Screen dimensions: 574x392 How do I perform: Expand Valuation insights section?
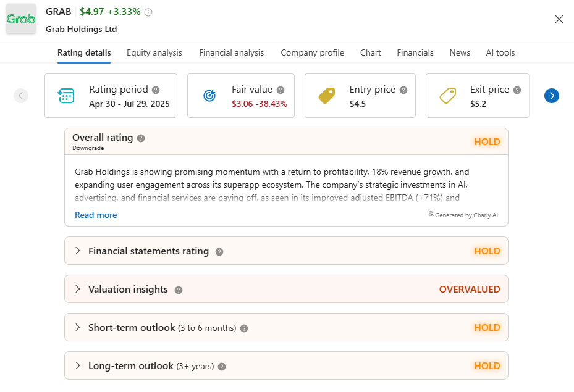[78, 289]
